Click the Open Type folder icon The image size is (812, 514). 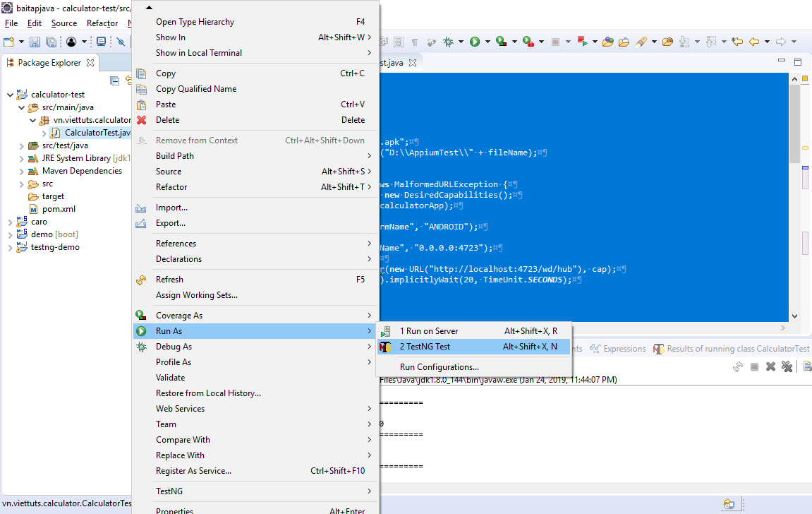pyautogui.click(x=608, y=42)
